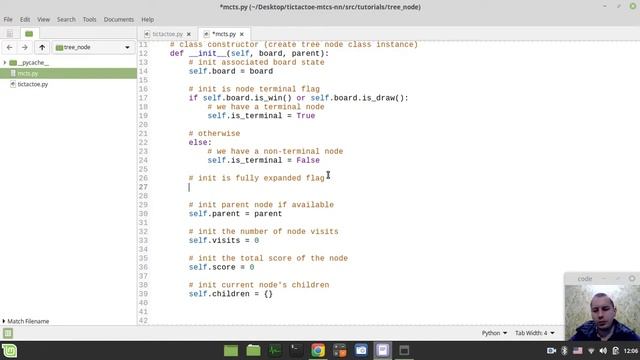Image resolution: width=640 pixels, height=360 pixels.
Task: Go back in file browser history
Action: pos(9,47)
